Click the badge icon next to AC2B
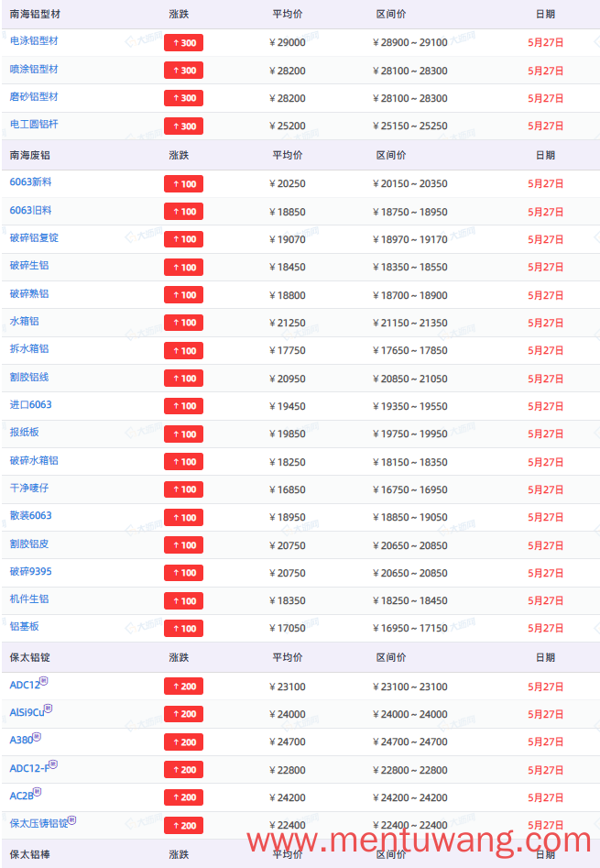This screenshot has height=868, width=600. coord(37,792)
